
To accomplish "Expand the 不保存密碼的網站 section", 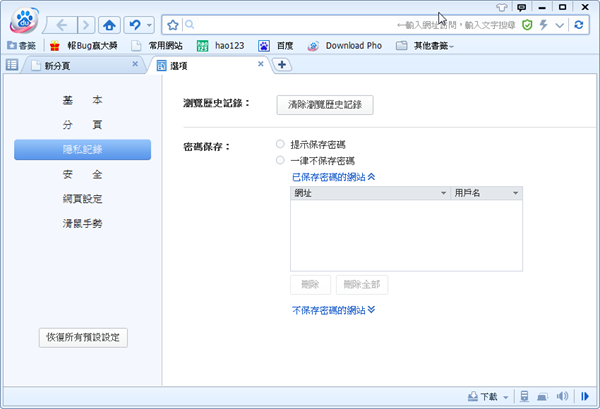I will 334,310.
